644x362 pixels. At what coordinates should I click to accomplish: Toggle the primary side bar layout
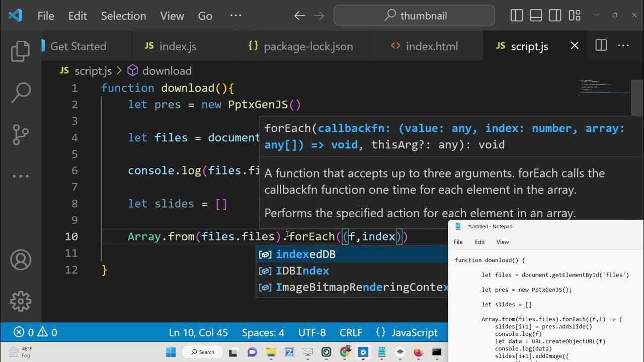point(517,16)
